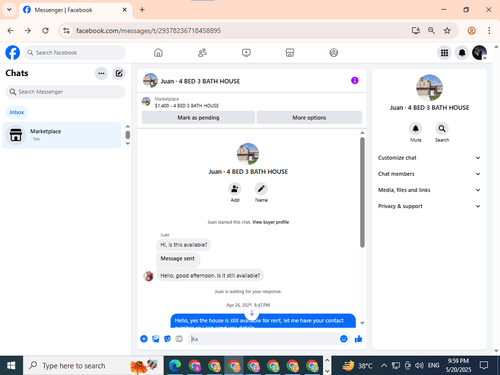Go to Facebook Home feed icon
Viewport: 500px width, 375px height.
point(158,53)
